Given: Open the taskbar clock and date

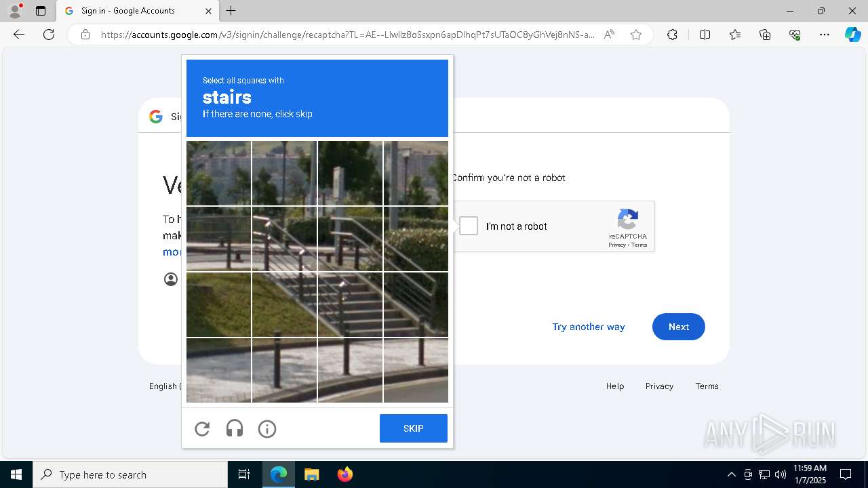Looking at the screenshot, I should pyautogui.click(x=810, y=474).
